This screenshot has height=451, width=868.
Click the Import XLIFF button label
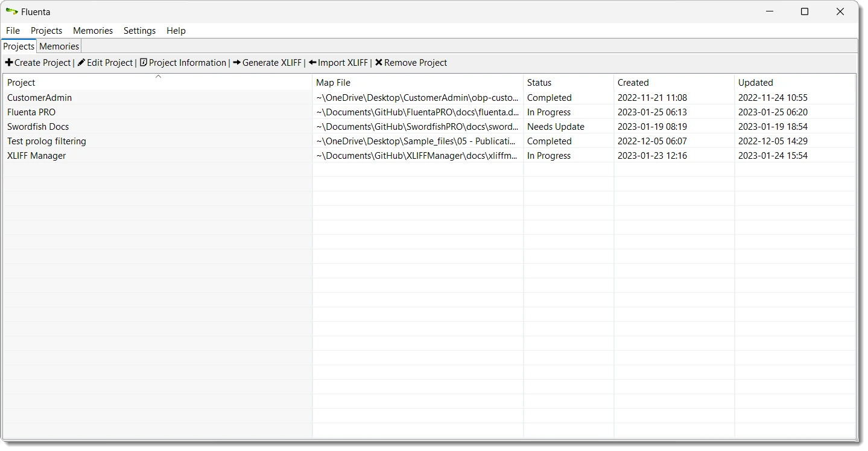pos(343,63)
